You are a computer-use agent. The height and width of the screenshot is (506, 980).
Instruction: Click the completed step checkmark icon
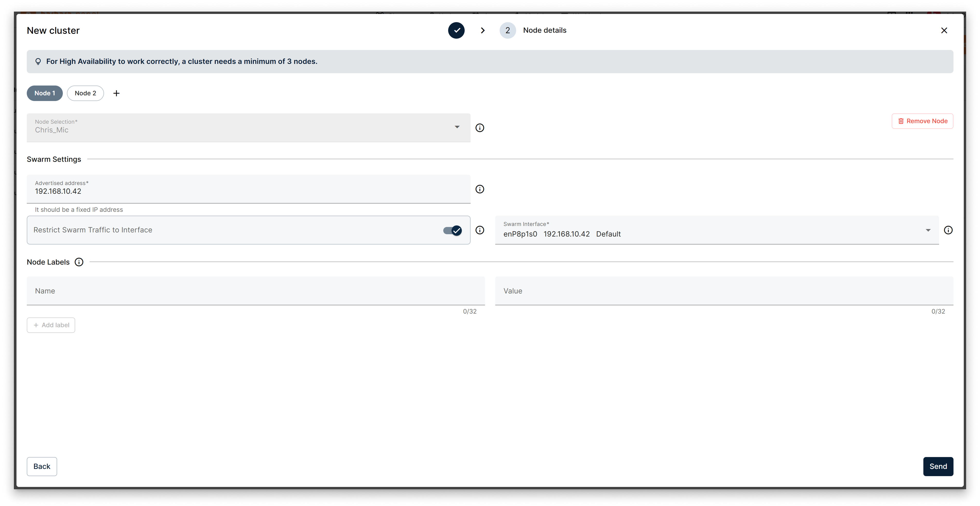click(x=456, y=30)
